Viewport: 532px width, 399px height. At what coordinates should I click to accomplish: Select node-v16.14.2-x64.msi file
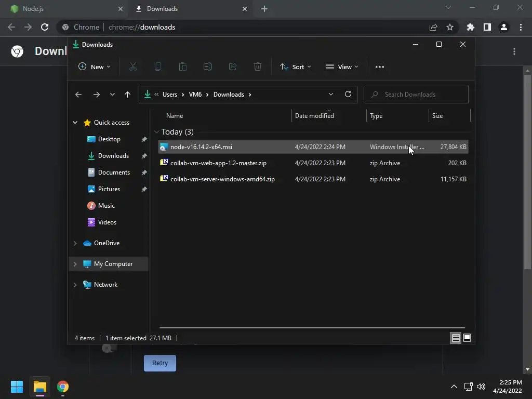(x=313, y=147)
